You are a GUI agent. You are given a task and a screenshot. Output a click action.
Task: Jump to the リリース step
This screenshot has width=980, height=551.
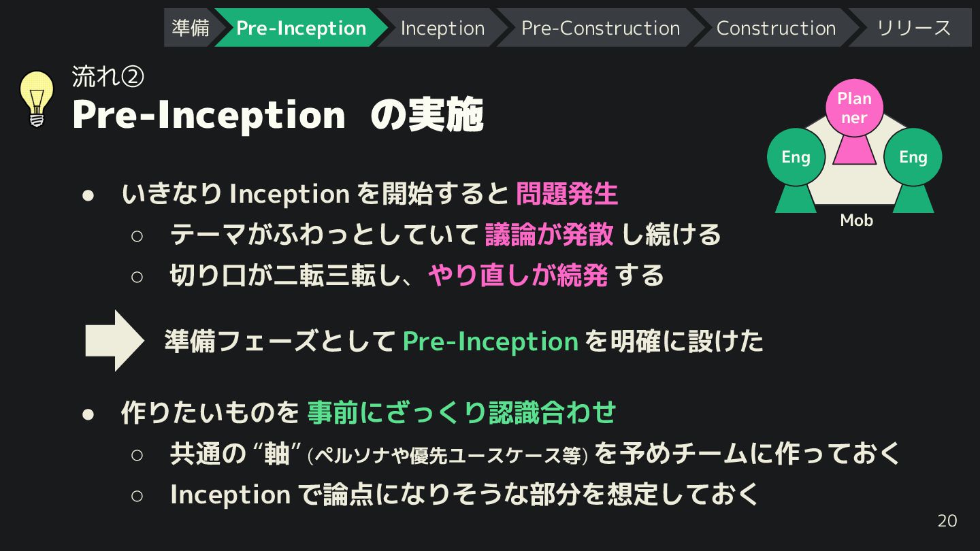tap(913, 28)
